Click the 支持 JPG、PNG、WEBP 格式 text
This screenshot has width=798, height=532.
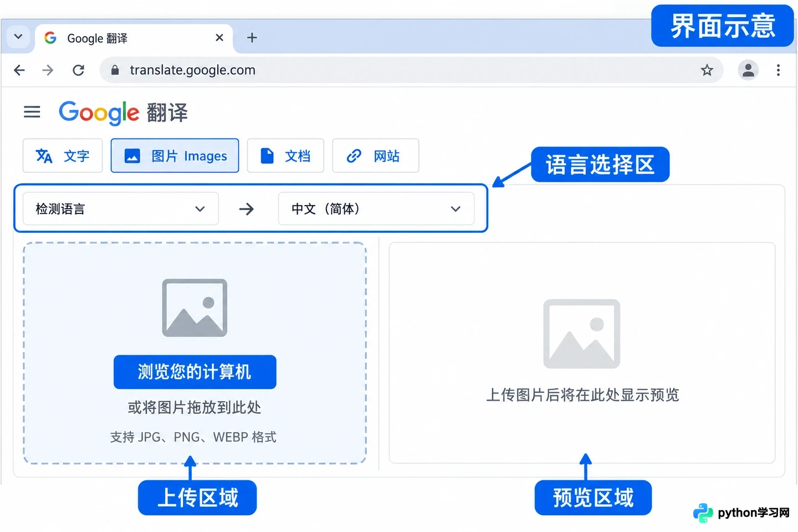(193, 437)
